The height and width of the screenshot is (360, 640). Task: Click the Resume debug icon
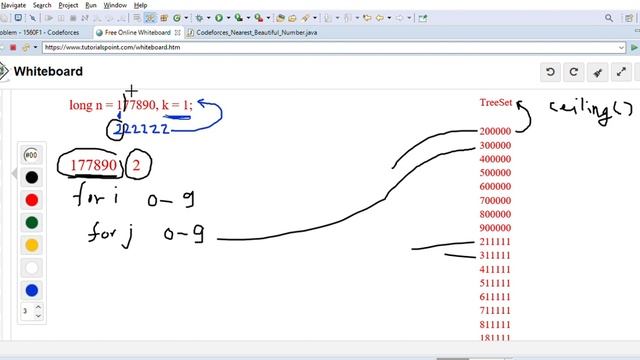[49, 18]
